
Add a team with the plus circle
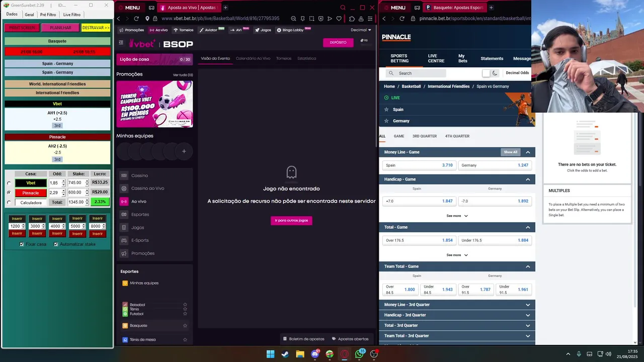(184, 151)
